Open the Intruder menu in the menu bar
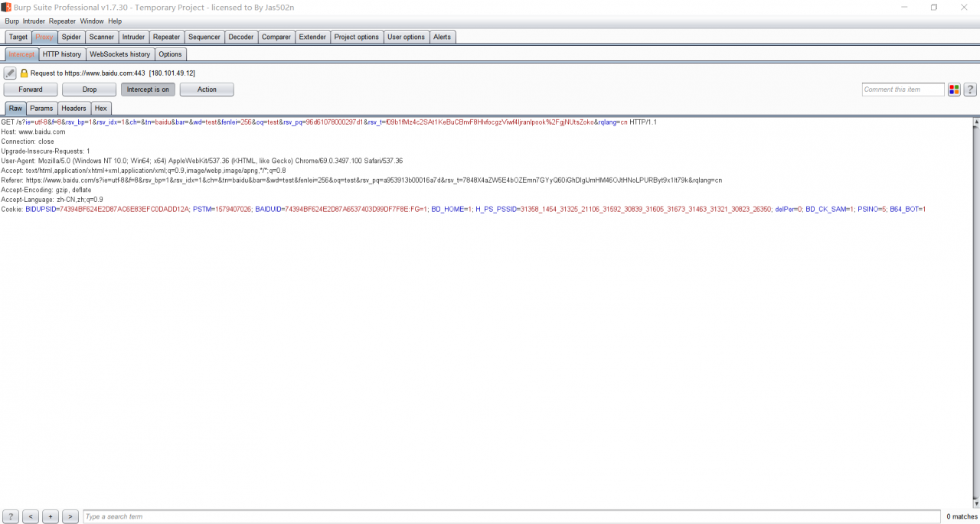The height and width of the screenshot is (524, 980). [34, 21]
